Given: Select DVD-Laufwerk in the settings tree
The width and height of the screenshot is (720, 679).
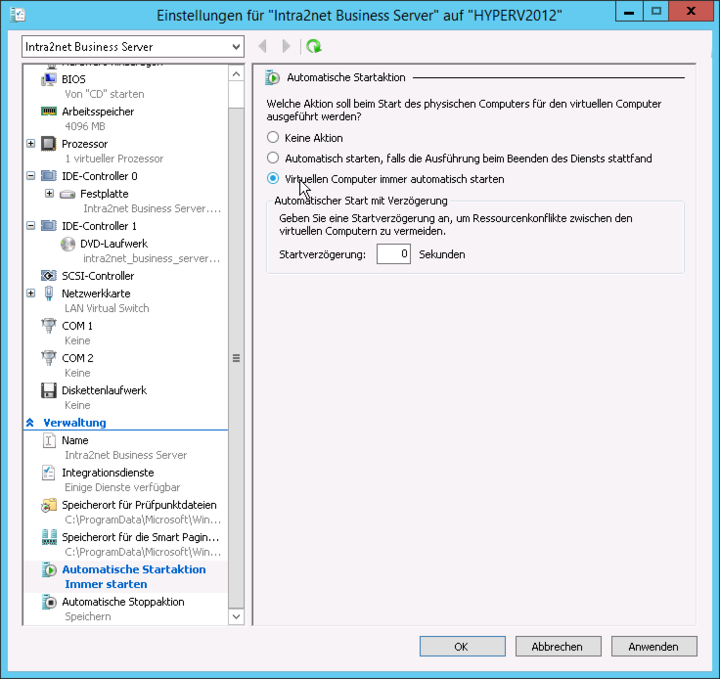Looking at the screenshot, I should (x=114, y=244).
